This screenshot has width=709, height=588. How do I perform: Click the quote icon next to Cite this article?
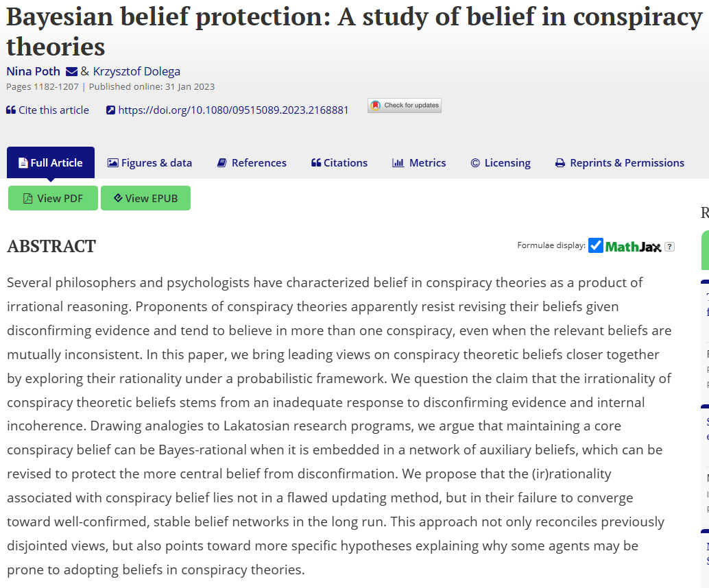click(x=11, y=110)
